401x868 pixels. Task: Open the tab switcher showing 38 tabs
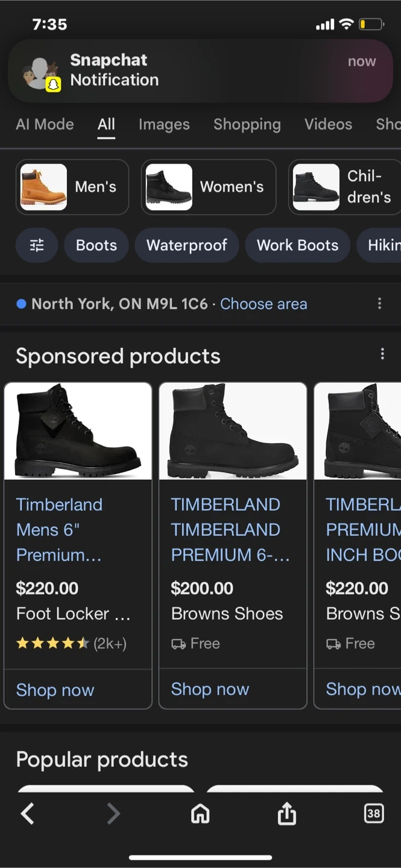click(374, 814)
